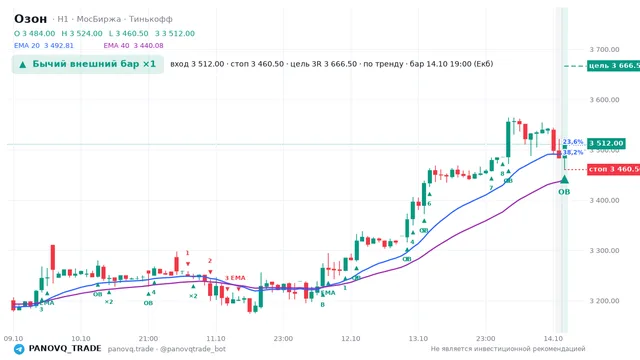Screen dimensions: 640x360
Task: Click the green signal number 7
Action: click(x=491, y=188)
